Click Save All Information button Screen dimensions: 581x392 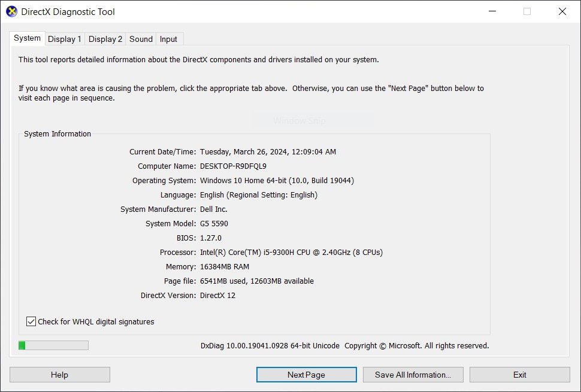click(413, 375)
